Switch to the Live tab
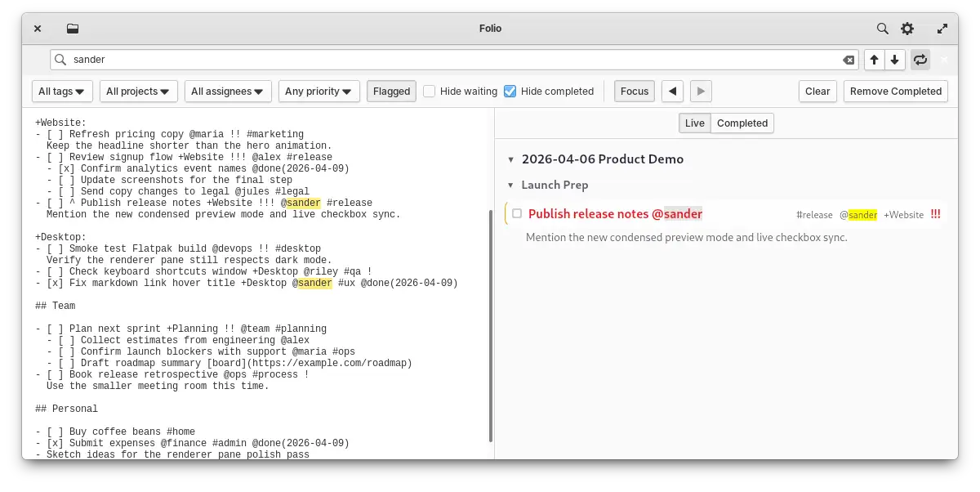 pyautogui.click(x=695, y=123)
